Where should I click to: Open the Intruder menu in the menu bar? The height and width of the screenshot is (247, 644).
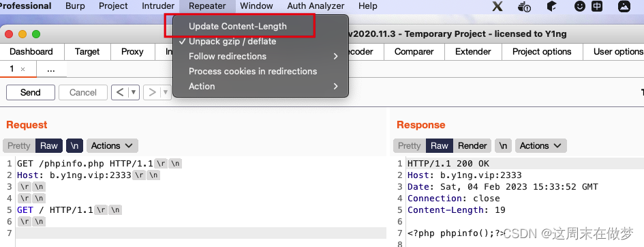[158, 6]
